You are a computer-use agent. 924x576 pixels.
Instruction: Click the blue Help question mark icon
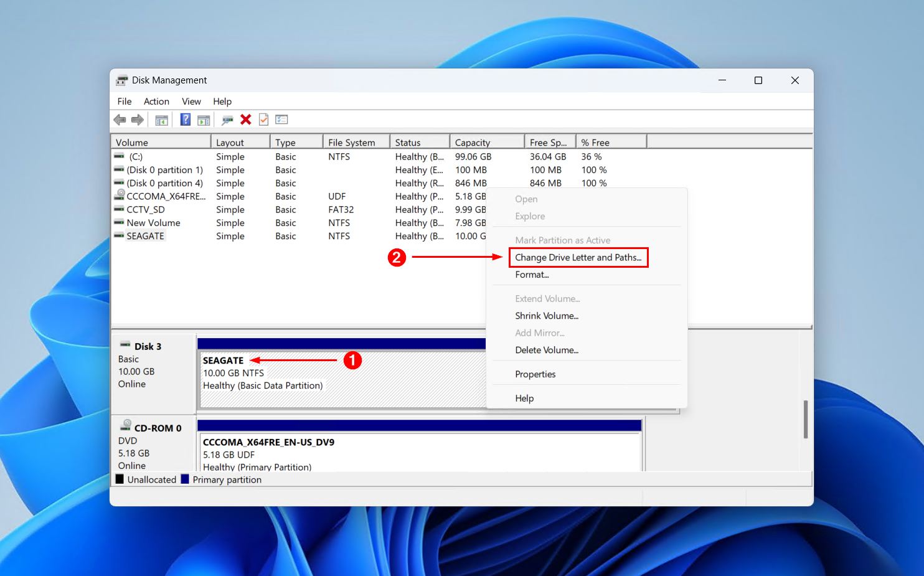pyautogui.click(x=186, y=120)
